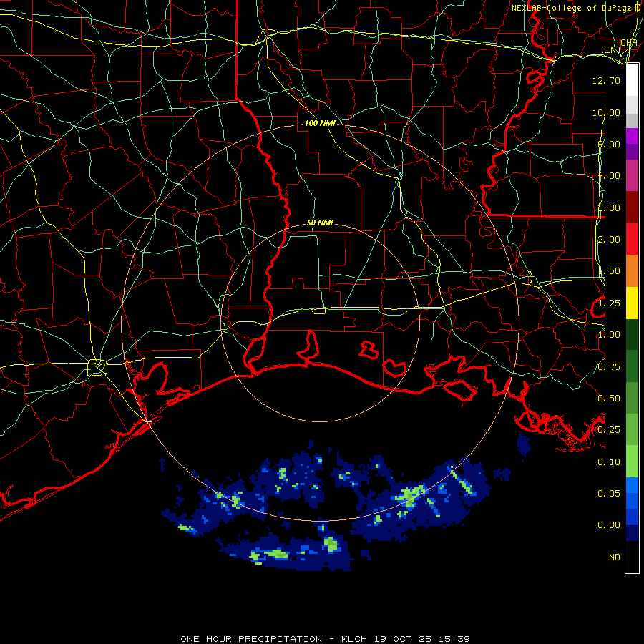Click the 0.10 scale label

[609, 462]
